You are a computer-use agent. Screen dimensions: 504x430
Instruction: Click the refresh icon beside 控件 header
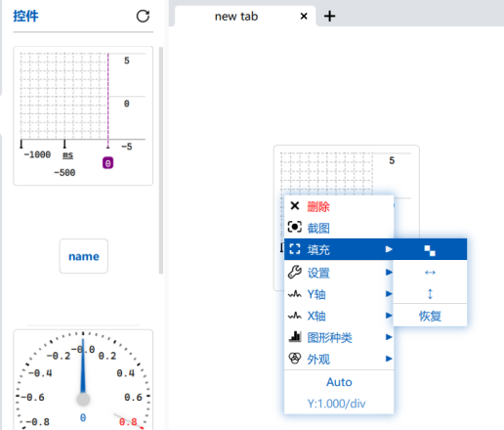pyautogui.click(x=143, y=16)
